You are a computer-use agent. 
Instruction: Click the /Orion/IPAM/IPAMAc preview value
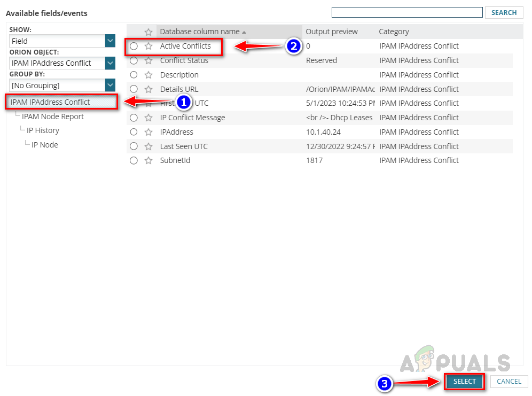pyautogui.click(x=340, y=89)
